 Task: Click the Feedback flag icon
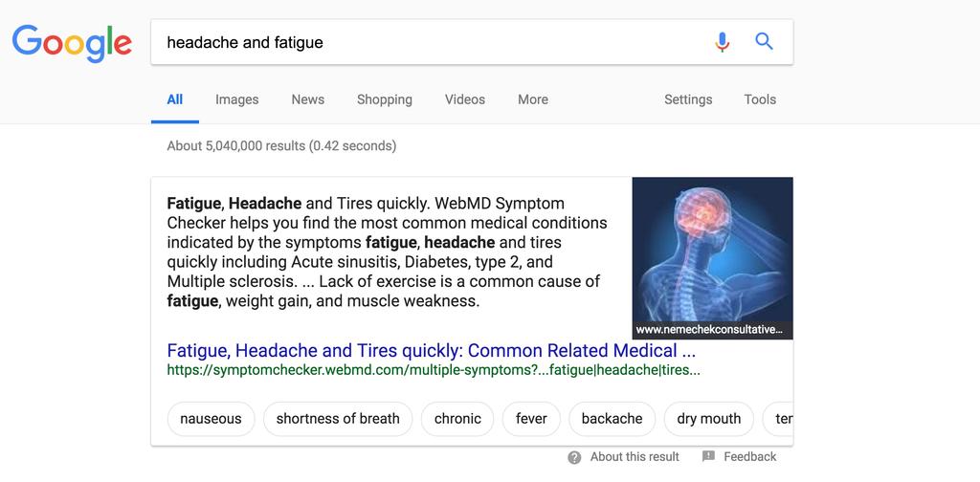(x=708, y=456)
